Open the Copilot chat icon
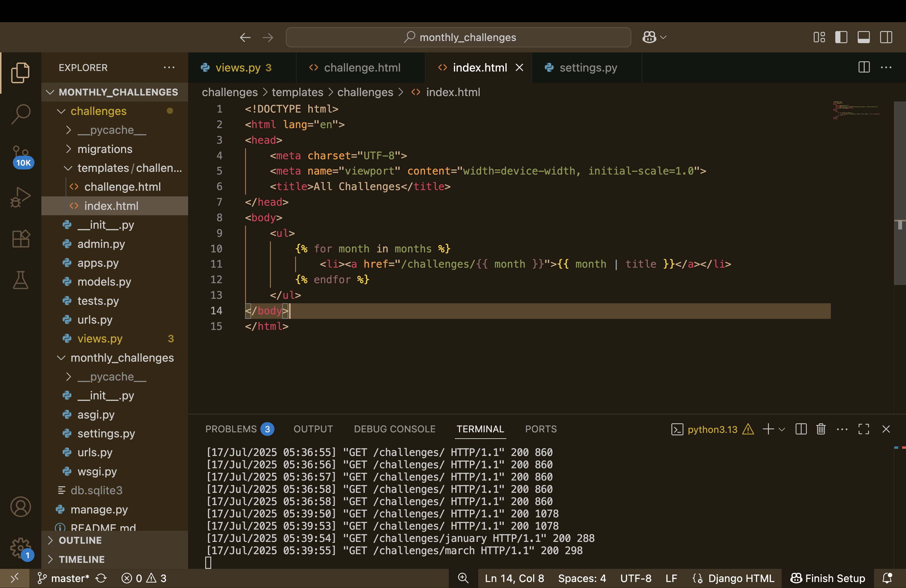The image size is (906, 588). pos(649,37)
